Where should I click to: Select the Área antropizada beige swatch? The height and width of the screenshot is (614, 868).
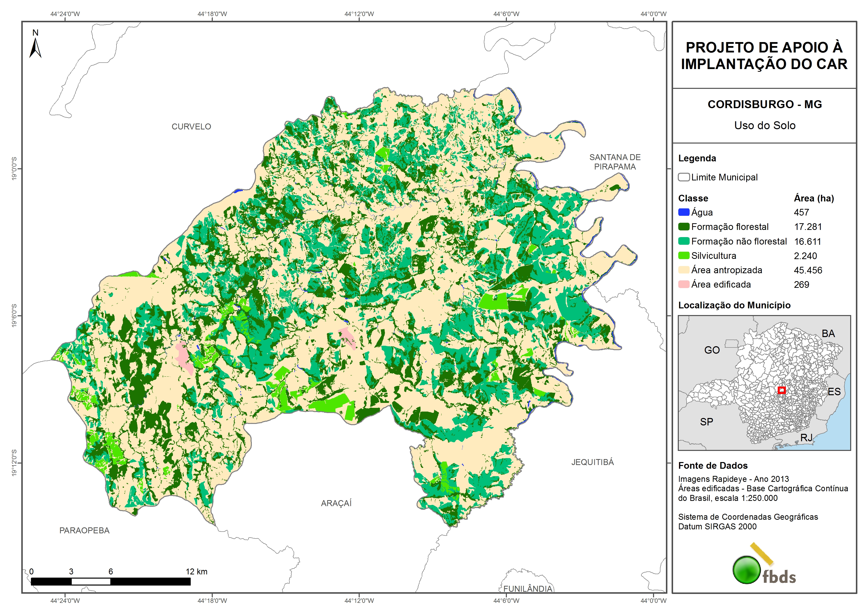click(x=683, y=270)
